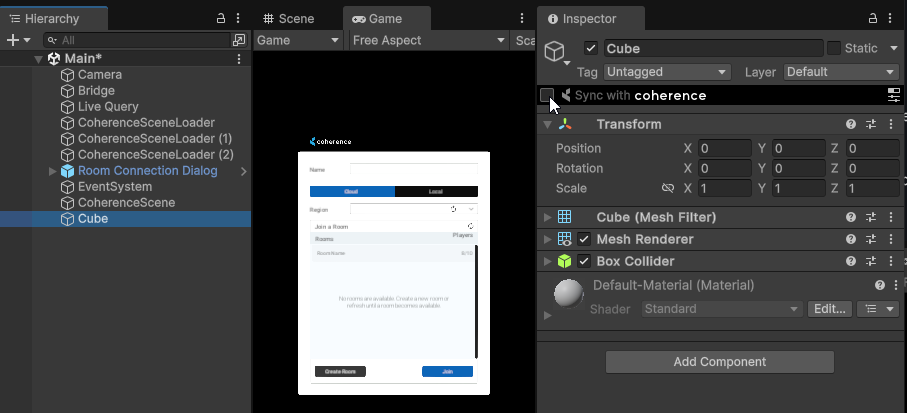Click the coherence sync settings sliders icon

click(894, 95)
